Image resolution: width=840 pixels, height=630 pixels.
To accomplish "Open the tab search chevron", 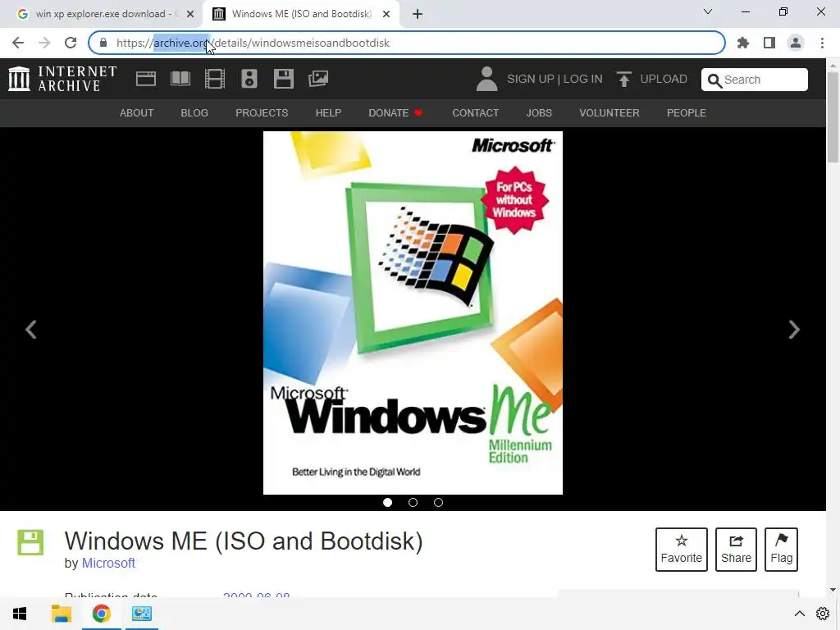I will (708, 11).
